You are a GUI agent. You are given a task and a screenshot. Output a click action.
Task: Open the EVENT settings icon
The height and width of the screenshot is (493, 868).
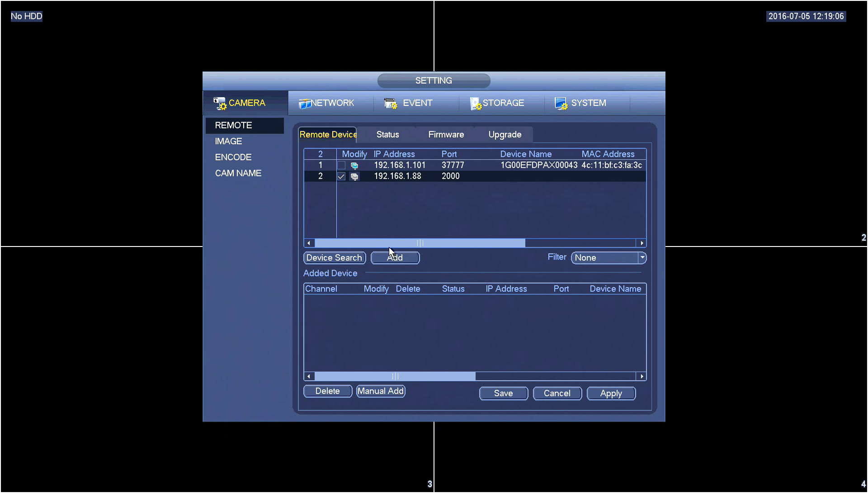390,104
